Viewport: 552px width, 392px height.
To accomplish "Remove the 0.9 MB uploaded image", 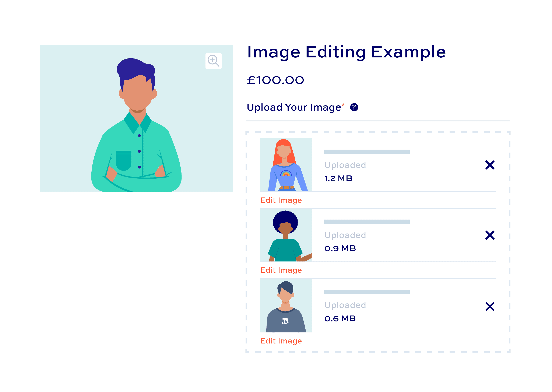I will click(490, 235).
